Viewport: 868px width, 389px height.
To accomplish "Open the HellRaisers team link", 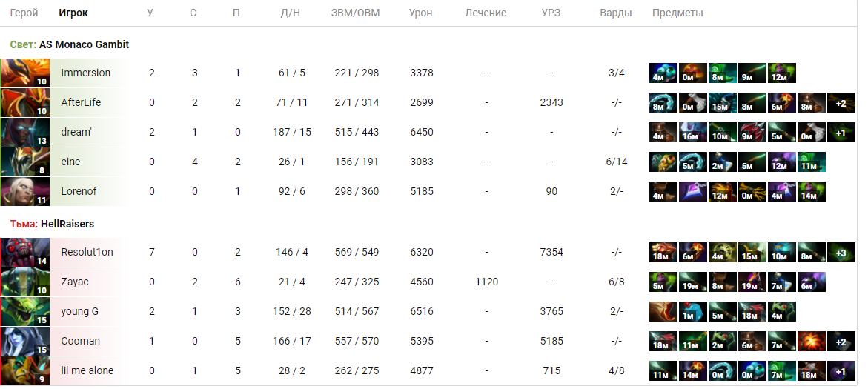I will [67, 224].
